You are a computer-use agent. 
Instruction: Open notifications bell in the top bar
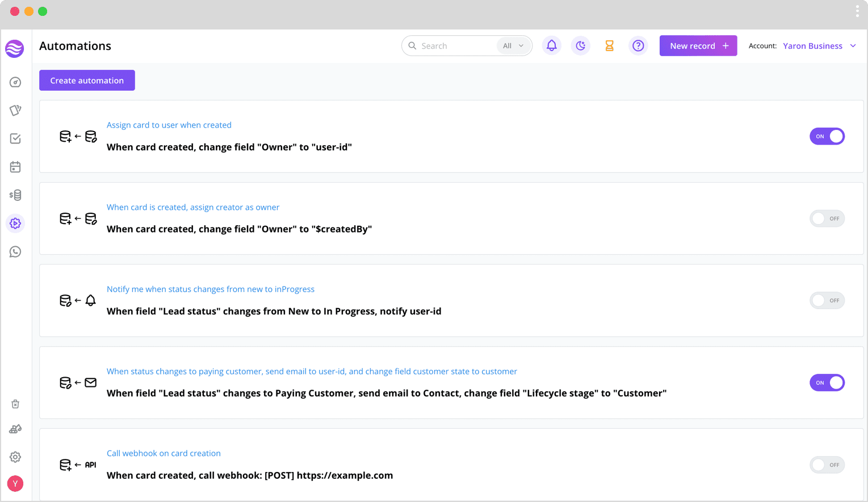click(552, 46)
